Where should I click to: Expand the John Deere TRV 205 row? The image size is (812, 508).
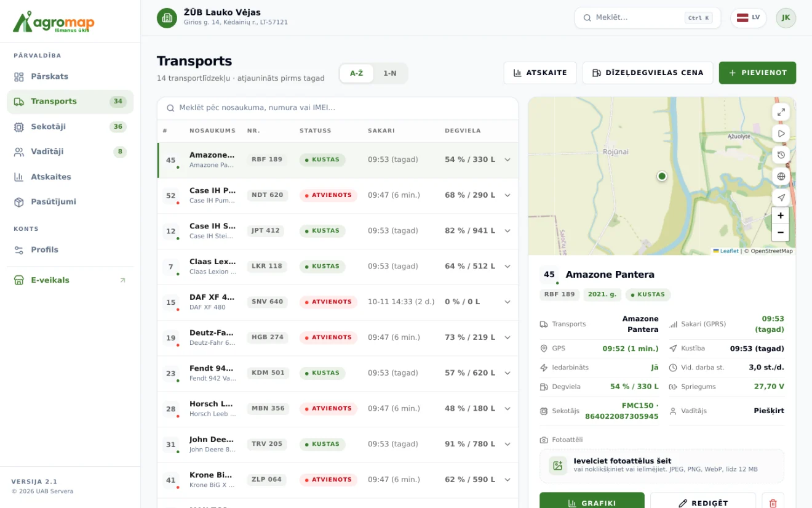pyautogui.click(x=507, y=444)
